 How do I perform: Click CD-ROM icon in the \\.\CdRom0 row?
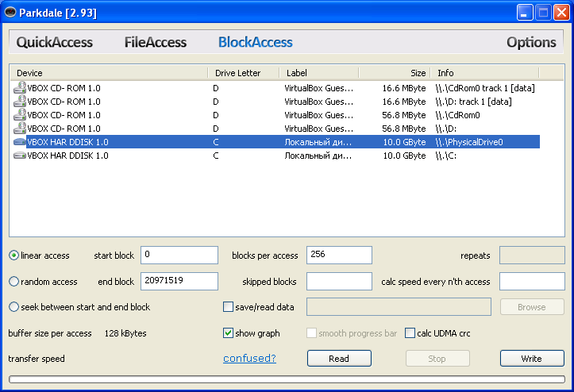[20, 115]
